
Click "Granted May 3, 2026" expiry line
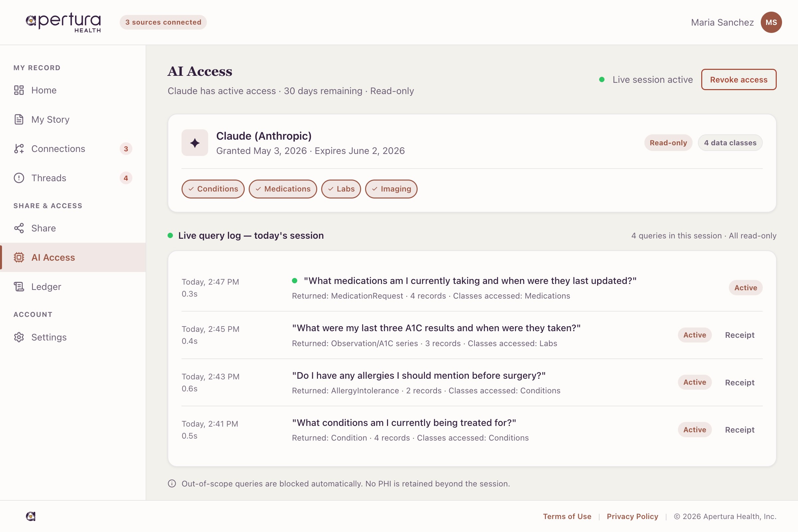point(311,150)
